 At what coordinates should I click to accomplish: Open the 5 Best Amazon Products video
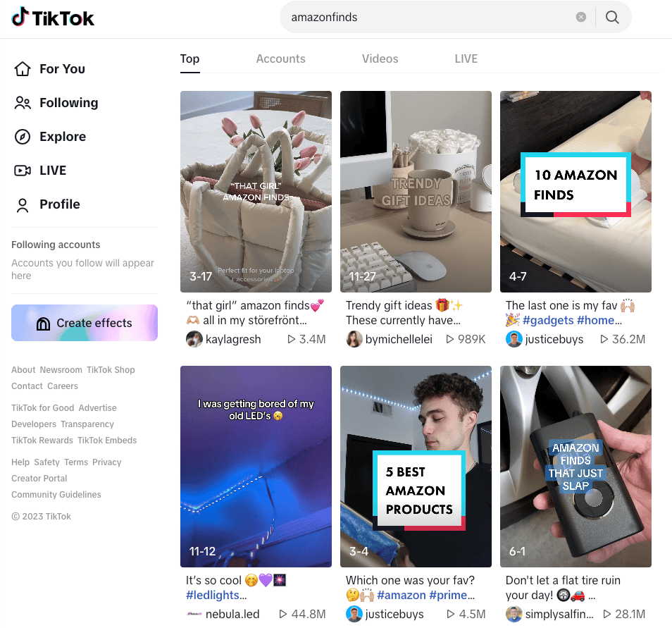point(416,467)
